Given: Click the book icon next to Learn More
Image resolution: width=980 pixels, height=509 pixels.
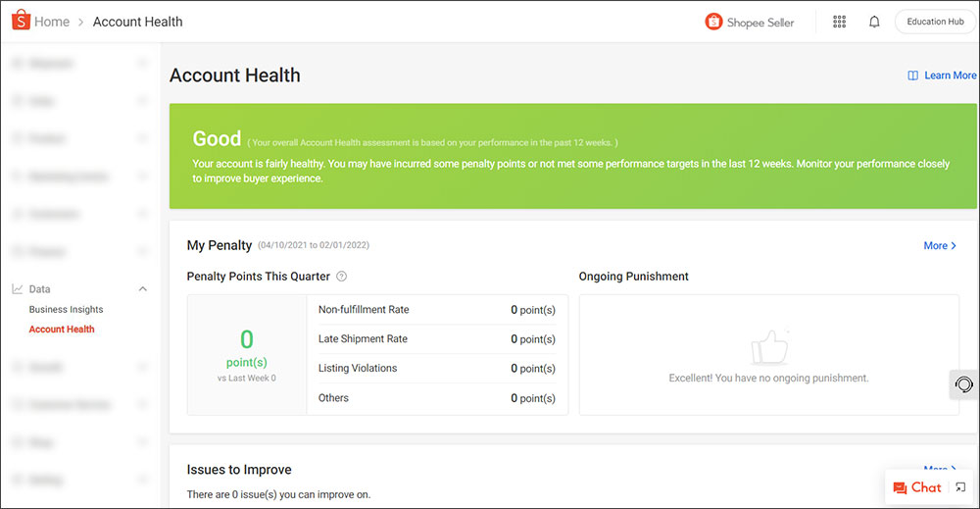Looking at the screenshot, I should pyautogui.click(x=913, y=76).
